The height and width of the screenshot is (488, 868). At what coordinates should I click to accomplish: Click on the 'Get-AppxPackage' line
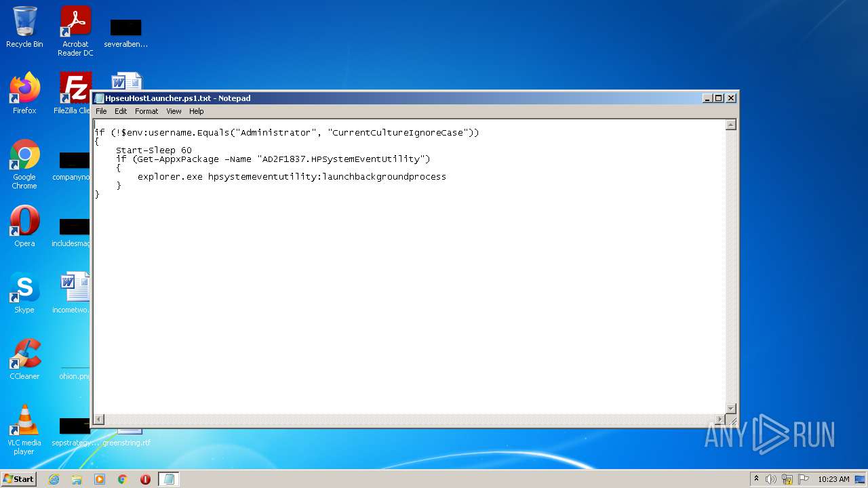point(273,159)
